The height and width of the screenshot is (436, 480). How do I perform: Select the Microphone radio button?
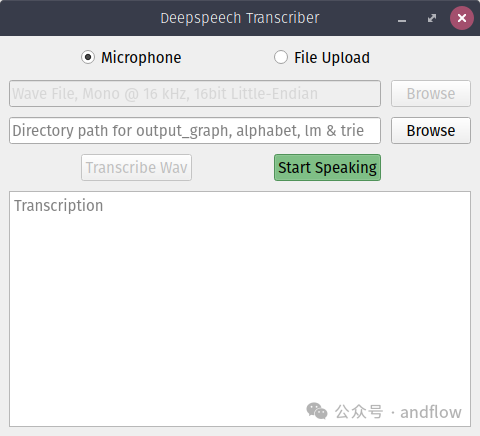(x=88, y=57)
